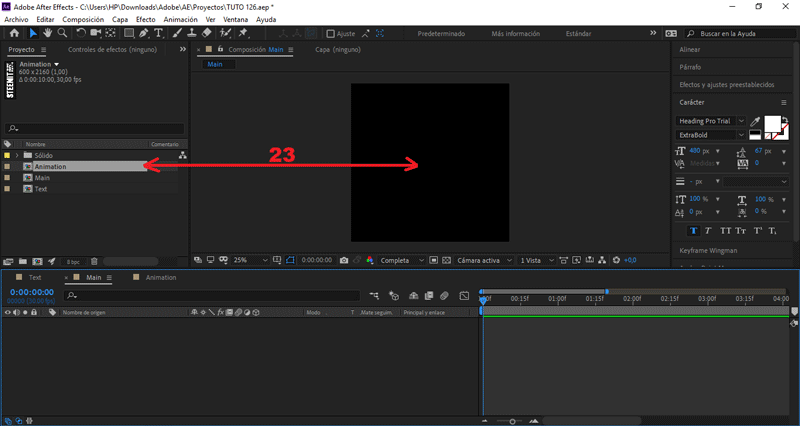Open the project flowchart icon beside Sólido
This screenshot has width=800, height=426.
coord(182,155)
